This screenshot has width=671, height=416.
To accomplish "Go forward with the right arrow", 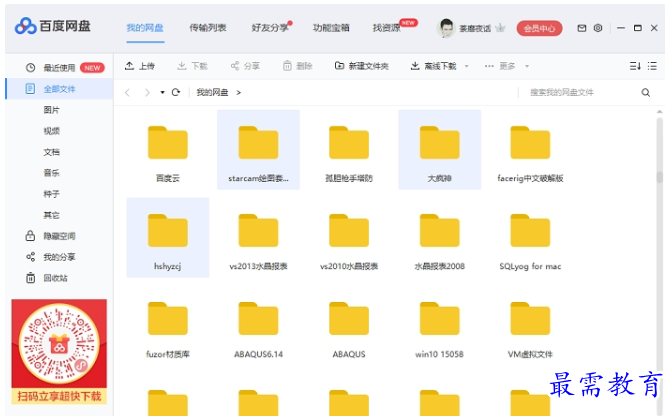I will pyautogui.click(x=147, y=92).
